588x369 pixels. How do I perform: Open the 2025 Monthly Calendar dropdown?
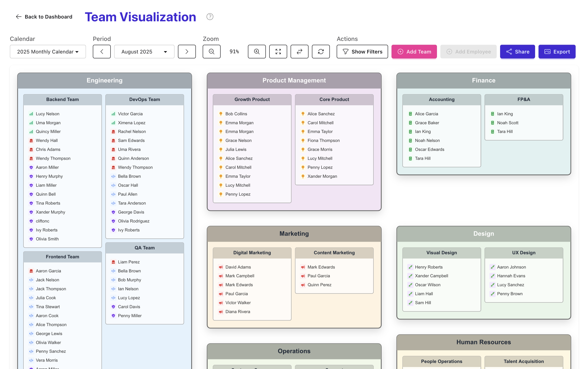tap(48, 52)
